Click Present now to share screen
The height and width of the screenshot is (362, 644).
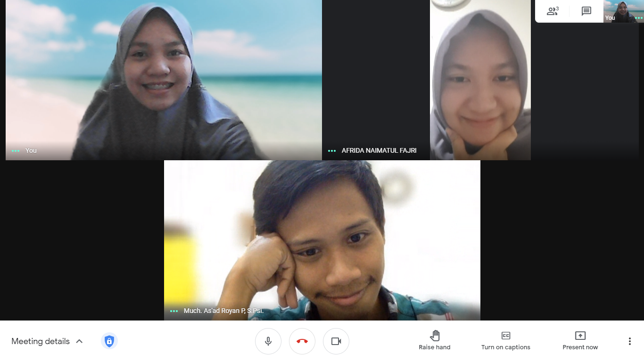(x=580, y=341)
